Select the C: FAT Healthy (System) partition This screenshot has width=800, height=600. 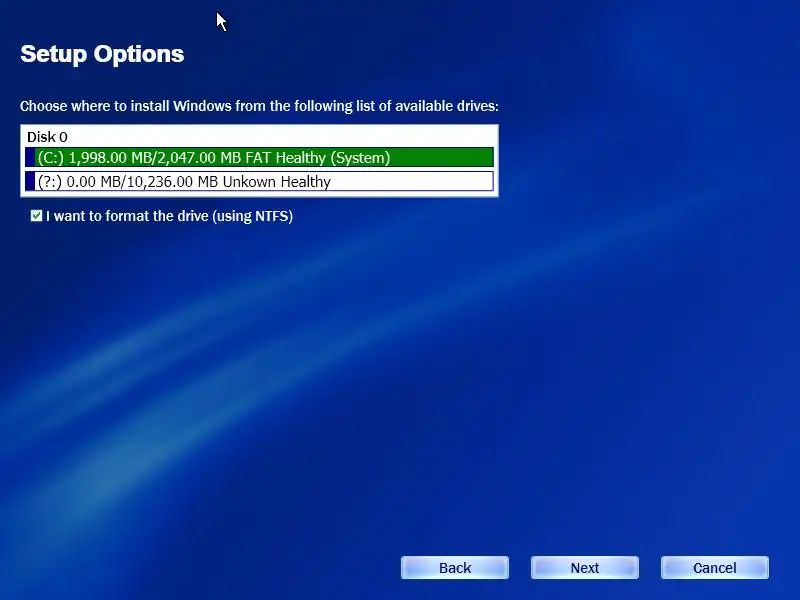259,157
